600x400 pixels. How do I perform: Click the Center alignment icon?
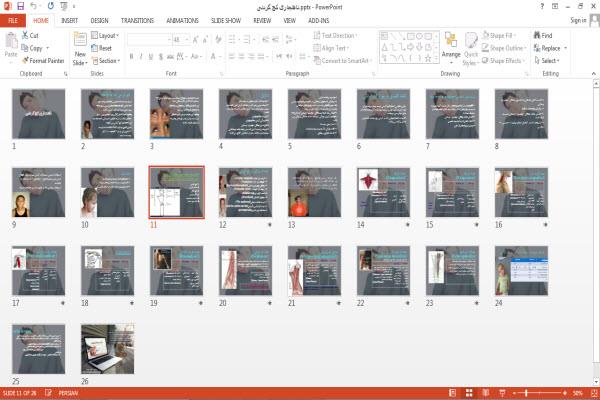(x=241, y=57)
